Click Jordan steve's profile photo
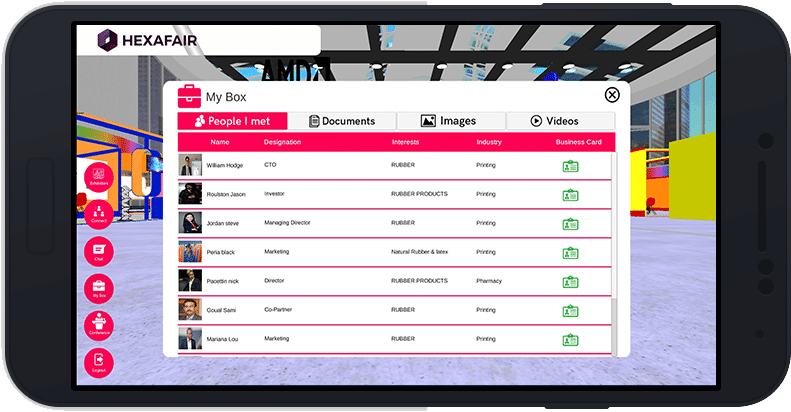The width and height of the screenshot is (791, 412). (x=190, y=223)
